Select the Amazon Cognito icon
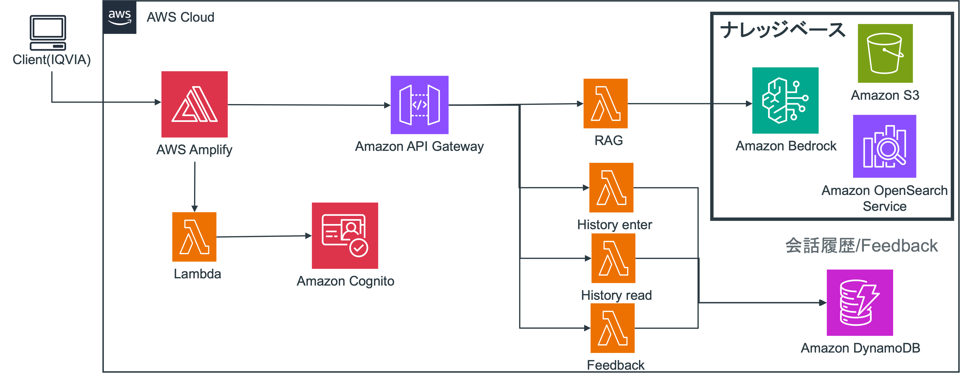This screenshot has height=381, width=980. [345, 235]
